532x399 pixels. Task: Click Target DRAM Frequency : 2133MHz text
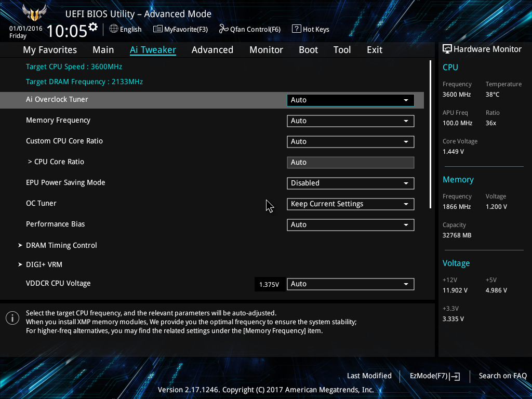click(84, 82)
